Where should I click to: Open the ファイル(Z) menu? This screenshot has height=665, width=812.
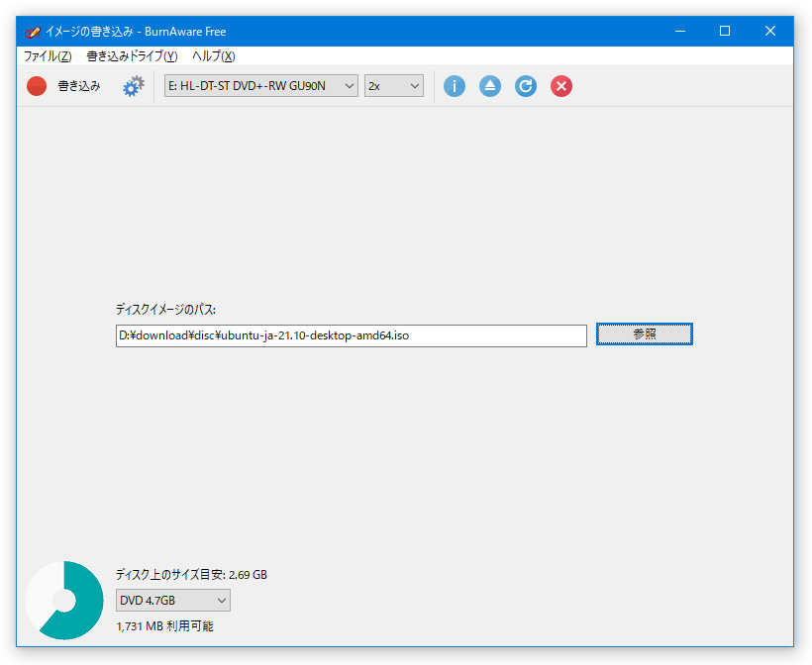click(x=48, y=55)
